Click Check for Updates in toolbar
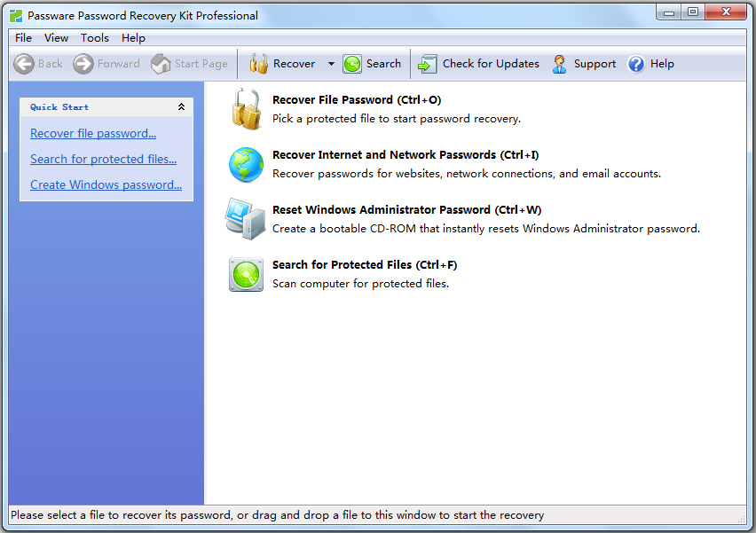This screenshot has height=533, width=756. click(479, 64)
